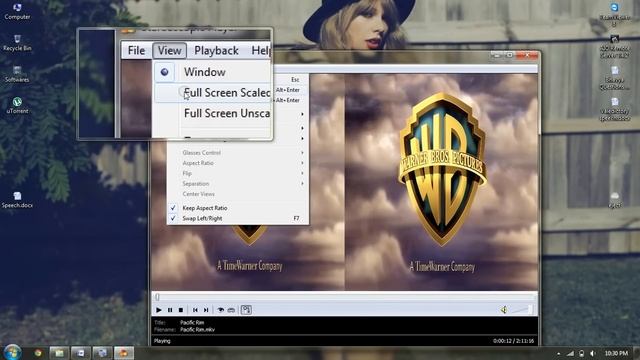640x360 pixels.
Task: Click the eye icon in the player toolbar
Action: pyautogui.click(x=220, y=310)
